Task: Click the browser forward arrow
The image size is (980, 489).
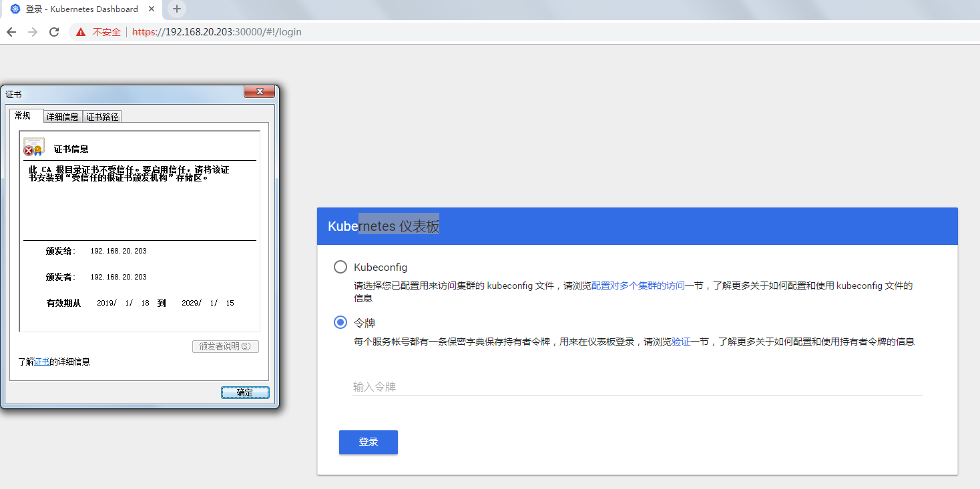Action: [x=33, y=32]
